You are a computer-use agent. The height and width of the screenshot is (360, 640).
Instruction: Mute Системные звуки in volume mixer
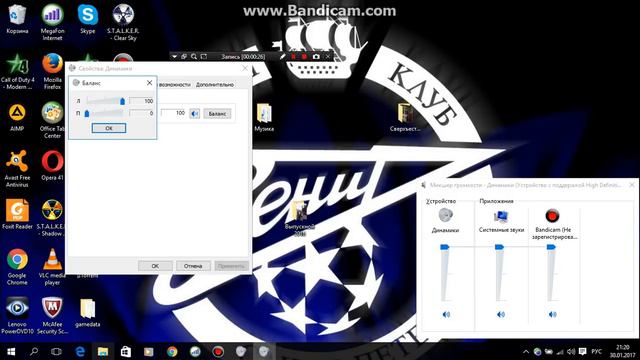[x=501, y=314]
